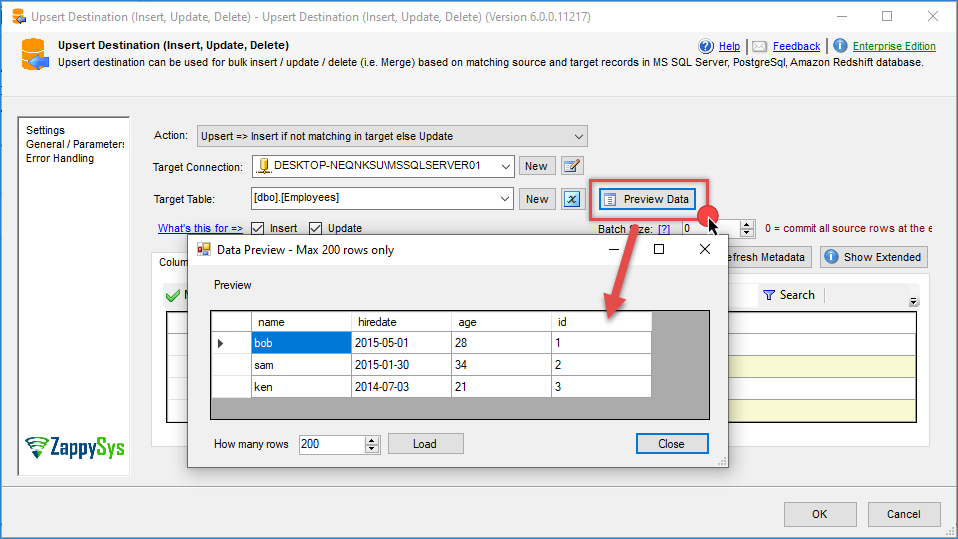Toggle the Insert checkbox
958x539 pixels.
pos(257,228)
